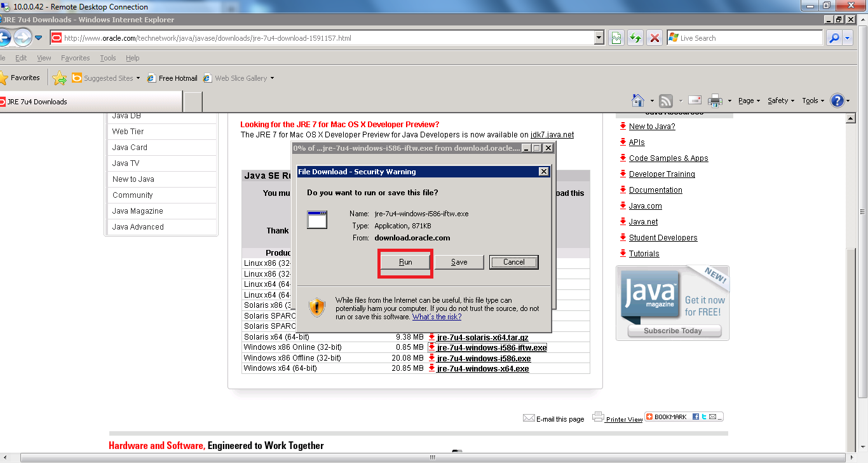
Task: Open the blue Help question-mark icon
Action: click(837, 100)
